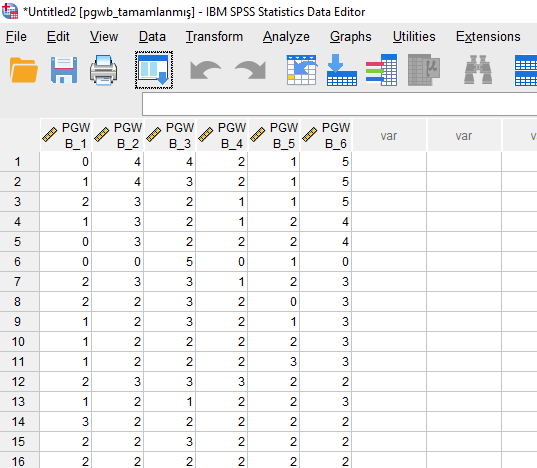Select row number 6 header
This screenshot has width=537, height=468.
click(19, 262)
